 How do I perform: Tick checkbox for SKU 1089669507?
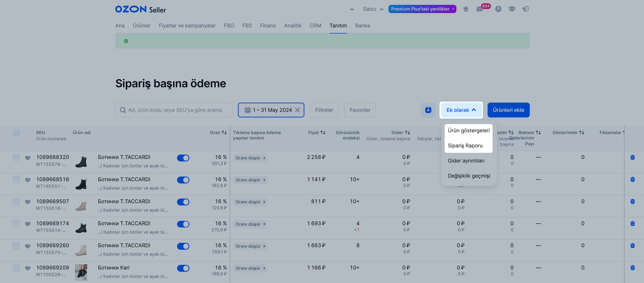coord(16,201)
